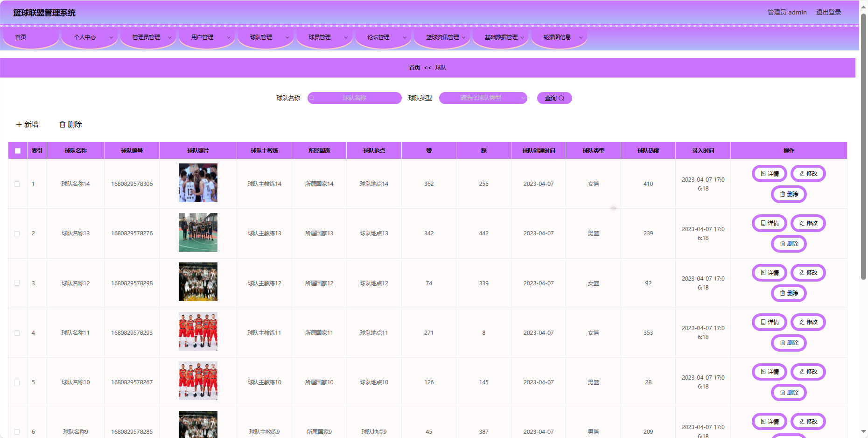Screen dimensions: 868x438
Task: Select cell 球队地点11
Action: (374, 333)
